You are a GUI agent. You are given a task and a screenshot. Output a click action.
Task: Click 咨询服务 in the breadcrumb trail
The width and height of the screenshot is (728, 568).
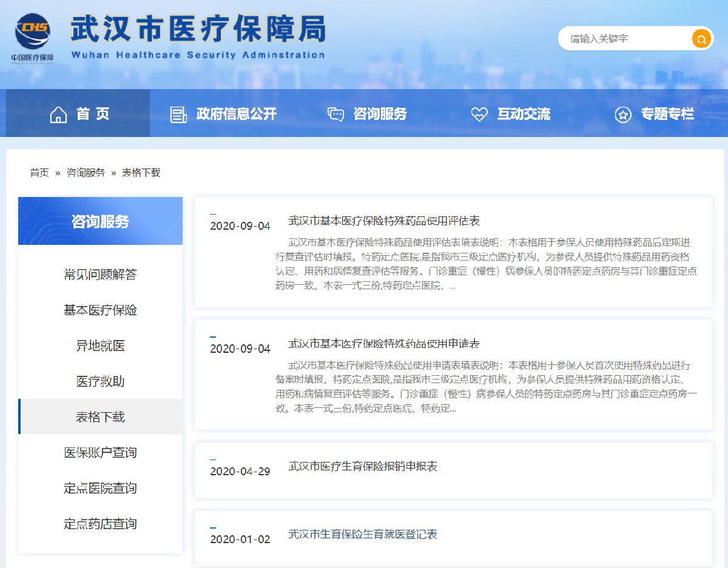tap(86, 173)
